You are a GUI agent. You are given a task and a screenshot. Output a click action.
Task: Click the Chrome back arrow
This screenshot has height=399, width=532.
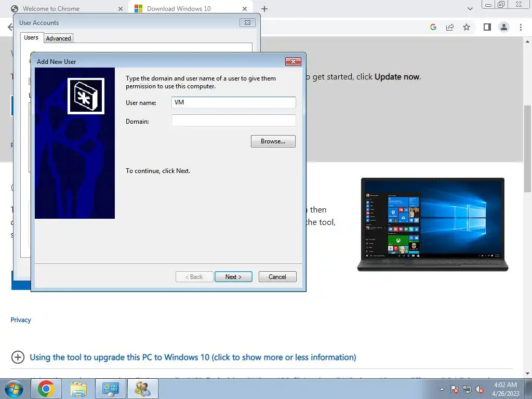pos(10,27)
